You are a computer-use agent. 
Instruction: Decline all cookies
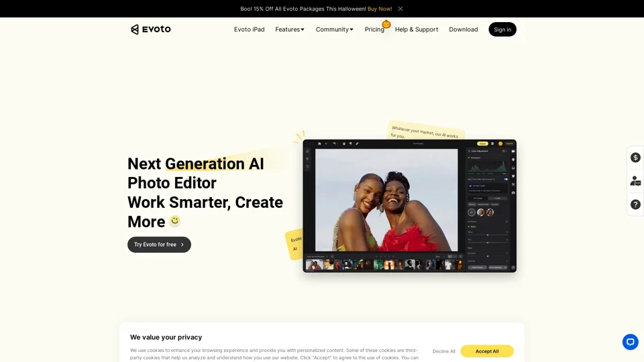443,351
